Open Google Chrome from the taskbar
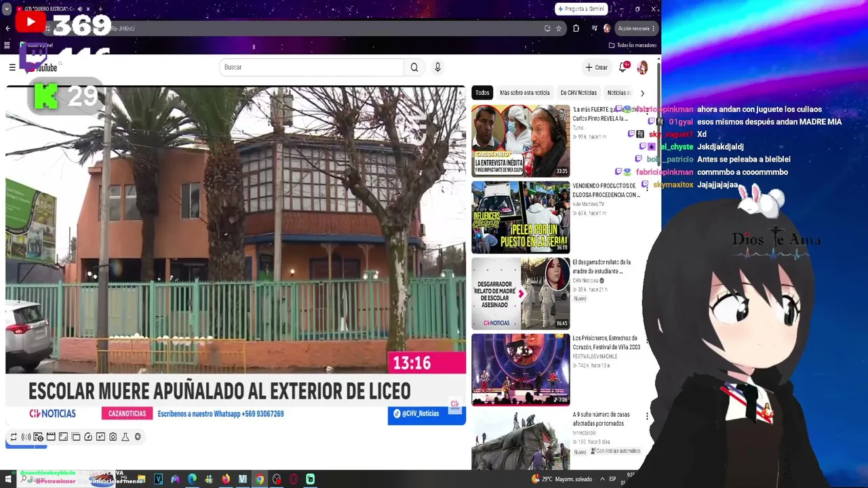Image resolution: width=868 pixels, height=488 pixels. click(x=259, y=479)
